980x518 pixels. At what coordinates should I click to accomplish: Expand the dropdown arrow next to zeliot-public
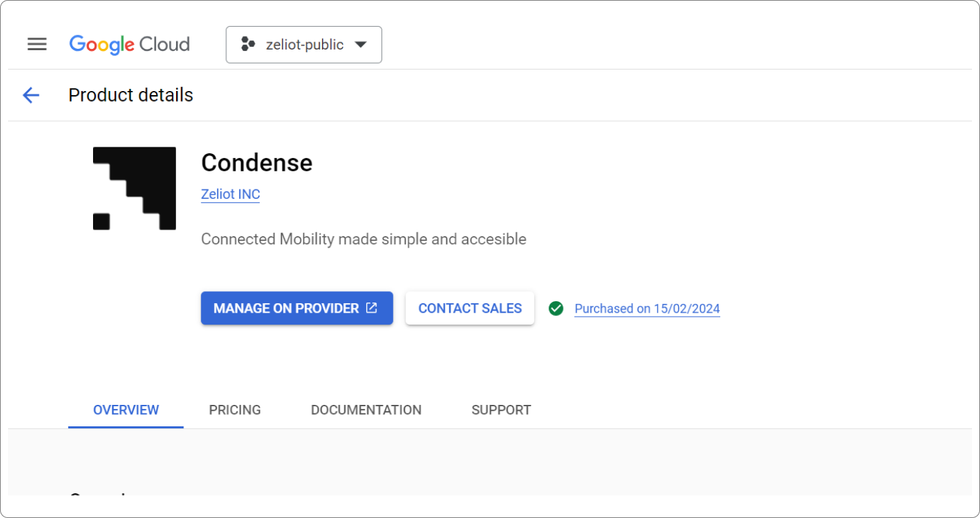coord(360,45)
